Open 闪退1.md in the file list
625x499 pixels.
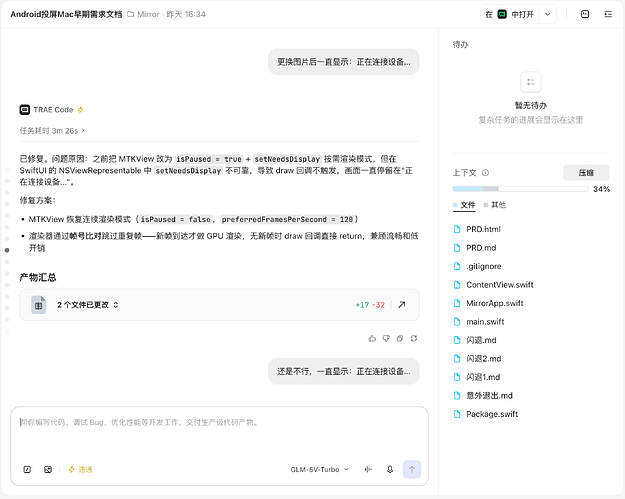(483, 377)
